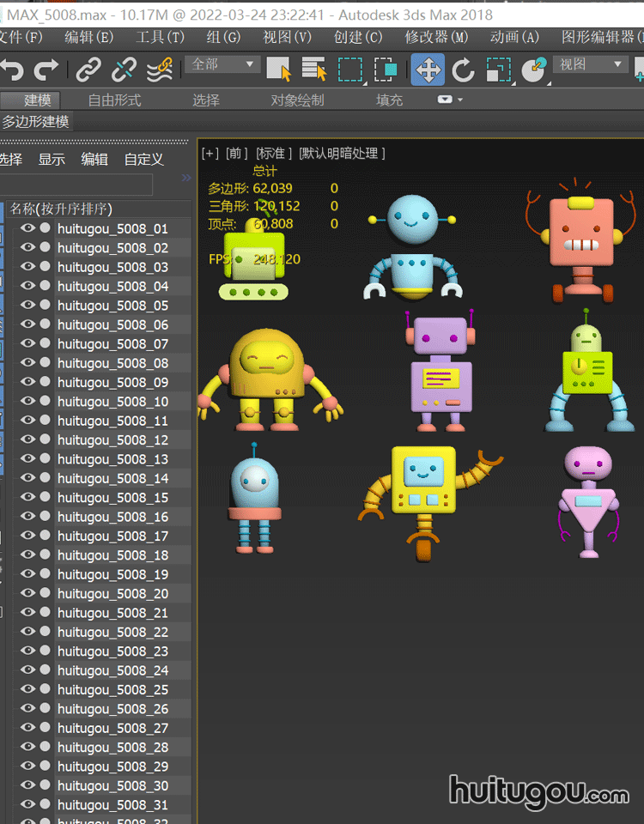This screenshot has height=824, width=644.
Task: Click the object-type icon next to huitugou_5008_04
Action: pos(46,285)
